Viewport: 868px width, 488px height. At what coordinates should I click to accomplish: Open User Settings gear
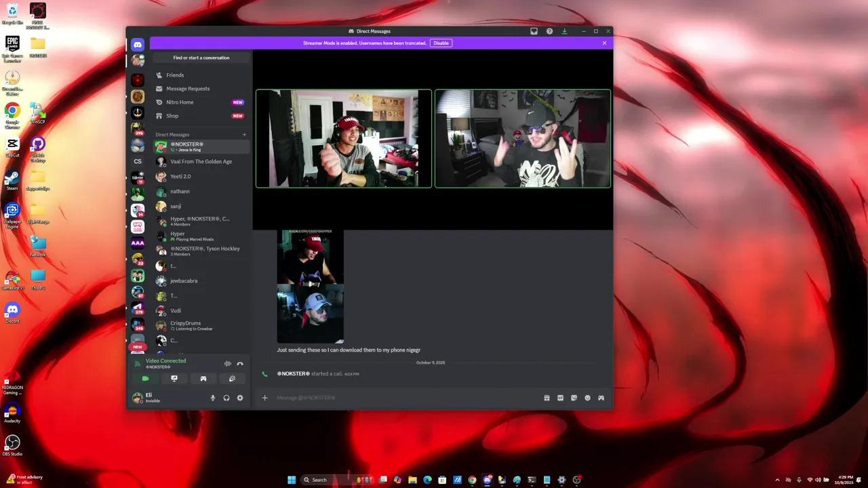point(240,398)
